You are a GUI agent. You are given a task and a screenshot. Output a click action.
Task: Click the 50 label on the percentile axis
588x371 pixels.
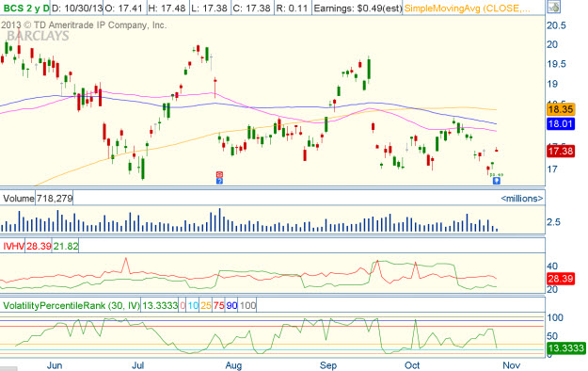pos(552,336)
